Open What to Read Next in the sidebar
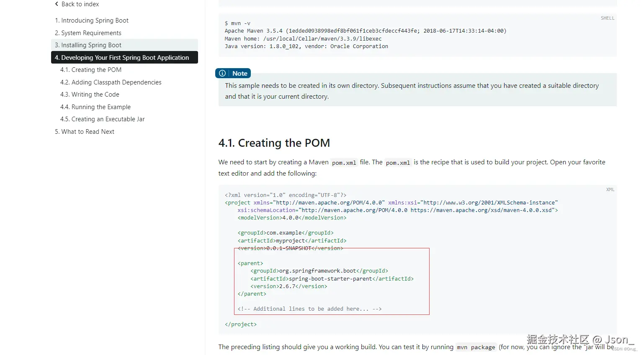The width and height of the screenshot is (644, 355). coord(85,132)
